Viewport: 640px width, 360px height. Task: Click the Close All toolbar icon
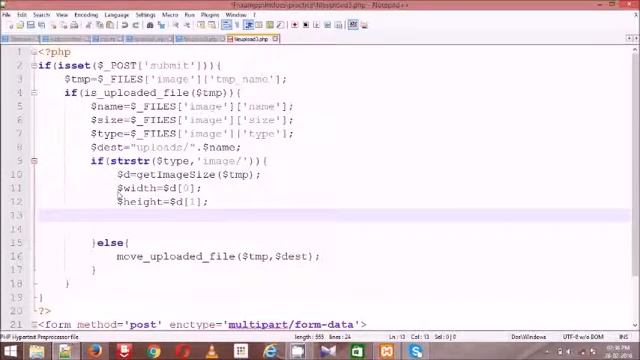pos(64,25)
